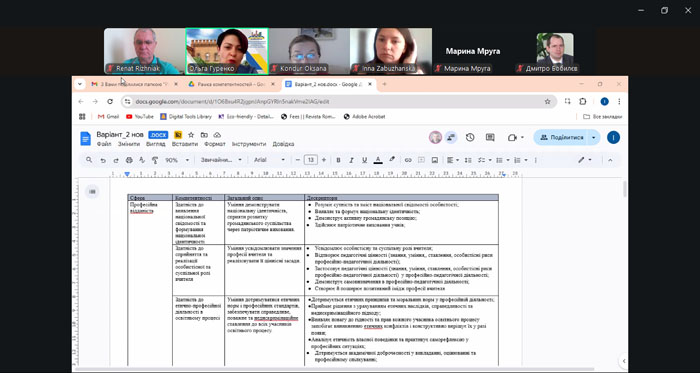The height and width of the screenshot is (373, 700).
Task: Click the Underline toolbar icon
Action: [x=364, y=160]
